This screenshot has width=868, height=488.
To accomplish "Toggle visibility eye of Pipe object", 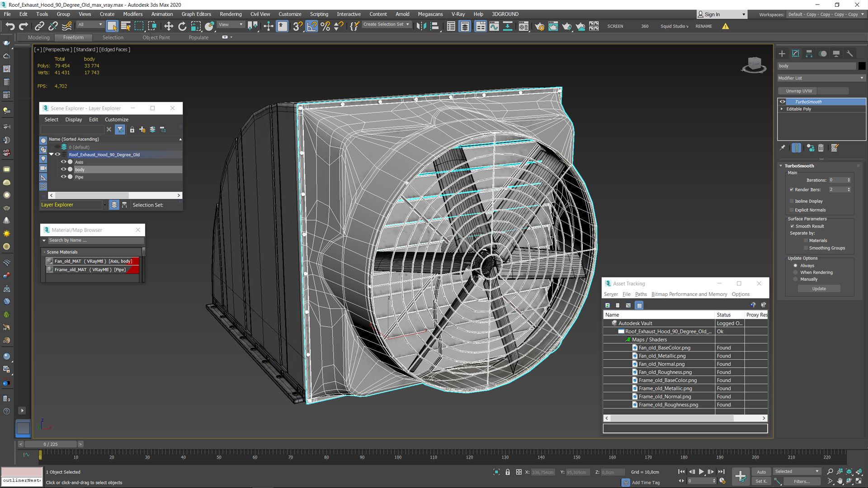I will (x=63, y=177).
